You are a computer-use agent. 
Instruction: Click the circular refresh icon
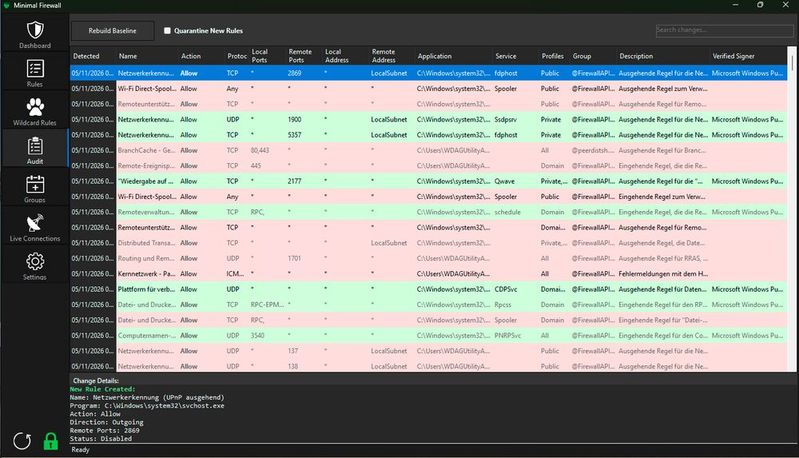click(22, 441)
